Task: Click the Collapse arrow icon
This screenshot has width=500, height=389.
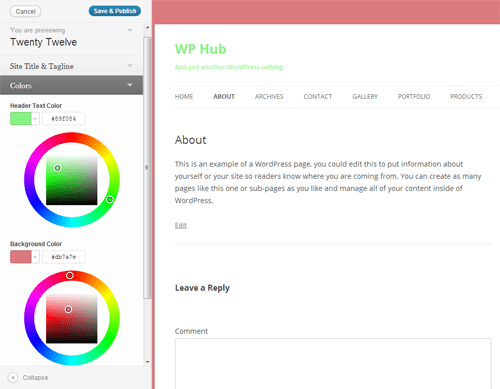Action: [x=13, y=377]
